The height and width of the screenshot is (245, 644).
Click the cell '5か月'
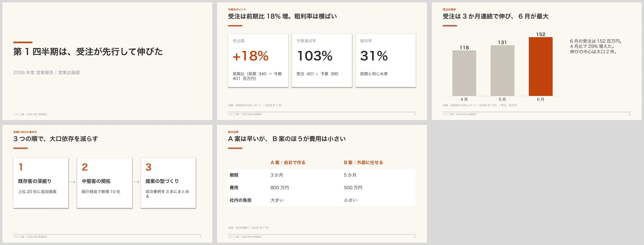[350, 175]
